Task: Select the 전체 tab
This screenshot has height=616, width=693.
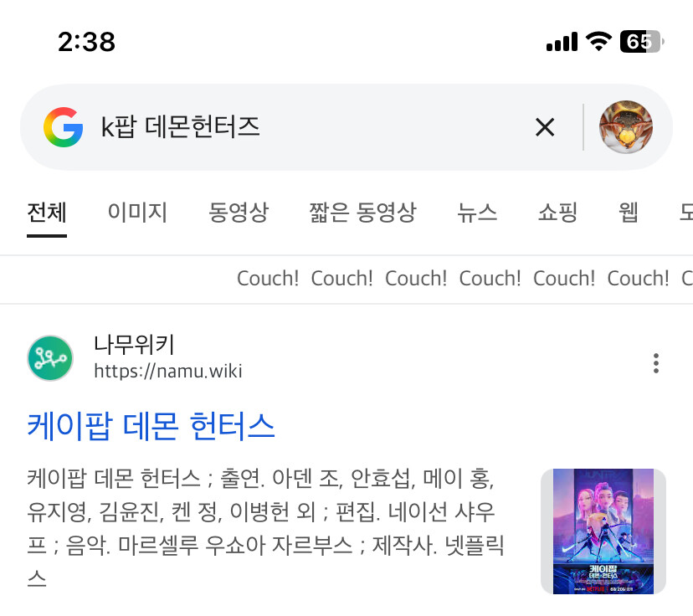Action: 47,212
